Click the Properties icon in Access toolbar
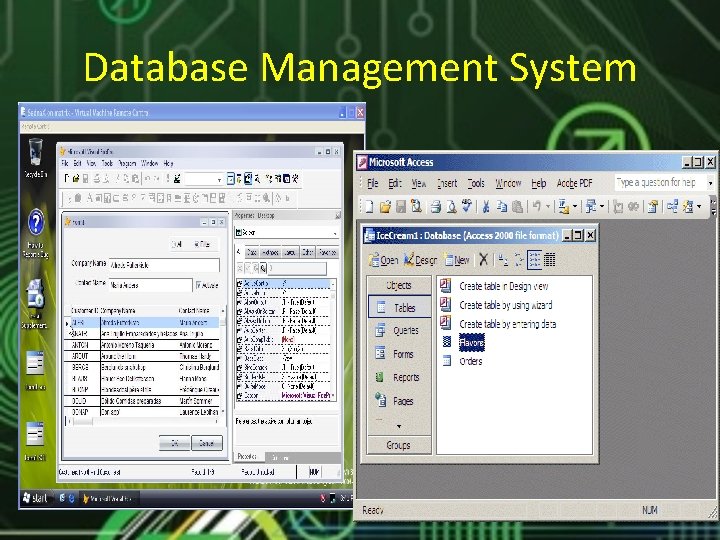The width and height of the screenshot is (720, 540). pos(652,207)
